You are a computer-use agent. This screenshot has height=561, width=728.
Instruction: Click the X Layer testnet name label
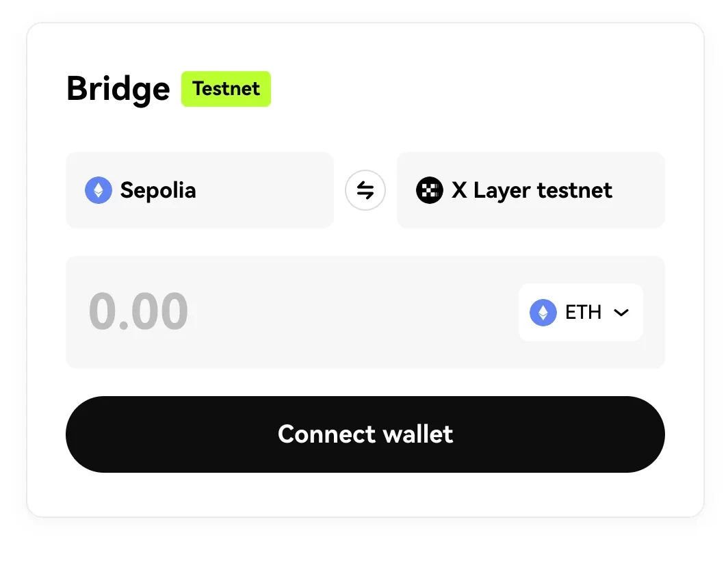[532, 190]
